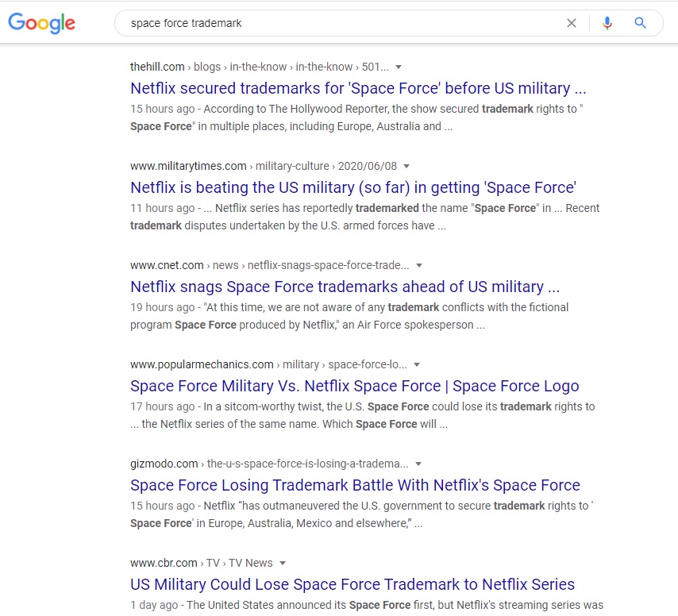The image size is (678, 616).
Task: Open dropdown arrow next to thehill.com URL
Action: coord(399,67)
